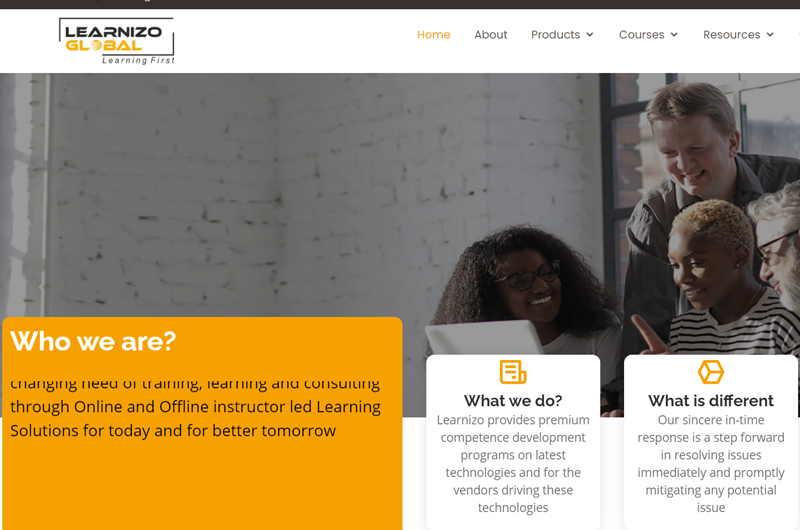800x530 pixels.
Task: Click the What we do description text
Action: pos(513,464)
